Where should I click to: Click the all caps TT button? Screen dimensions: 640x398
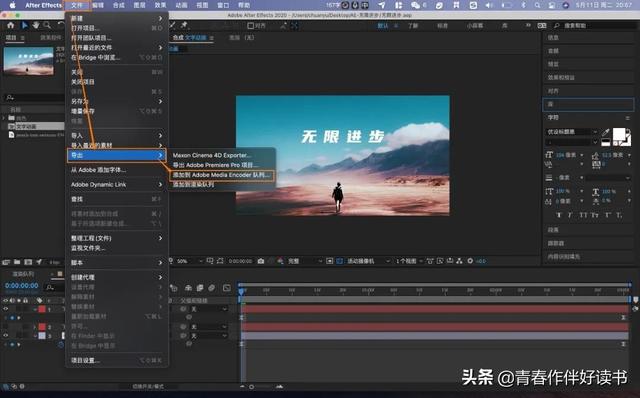click(x=583, y=215)
